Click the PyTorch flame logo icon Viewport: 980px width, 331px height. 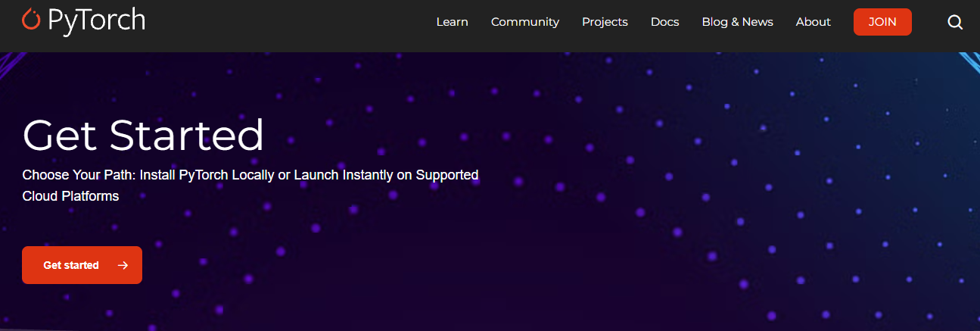pyautogui.click(x=31, y=20)
